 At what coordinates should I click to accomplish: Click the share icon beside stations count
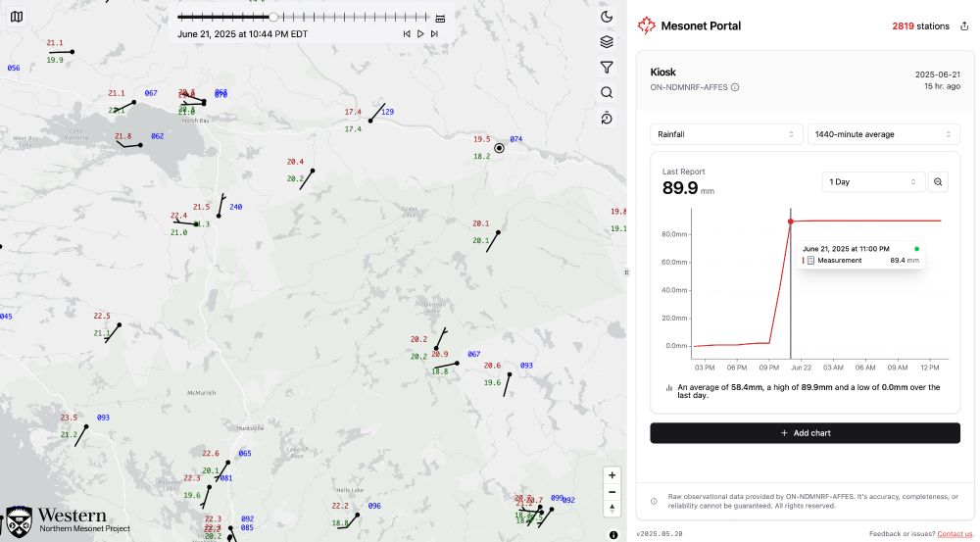point(964,26)
